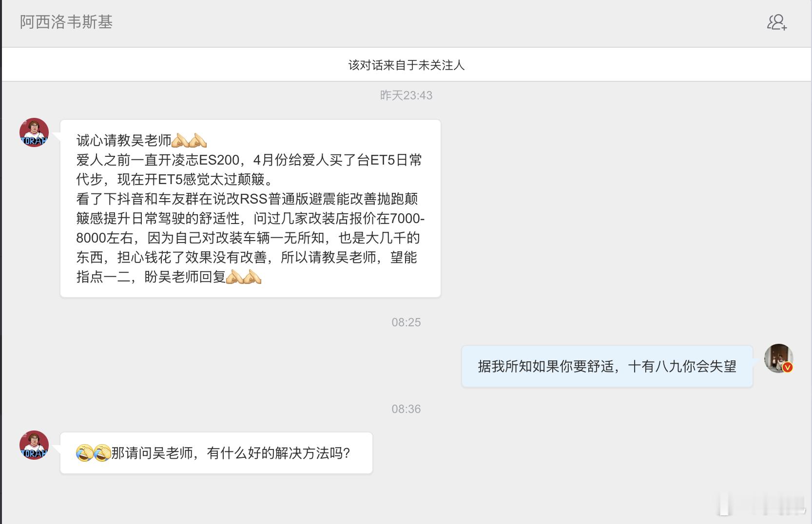Select the 该对话来自于未关注人 notice bar
The height and width of the screenshot is (524, 812).
406,65
